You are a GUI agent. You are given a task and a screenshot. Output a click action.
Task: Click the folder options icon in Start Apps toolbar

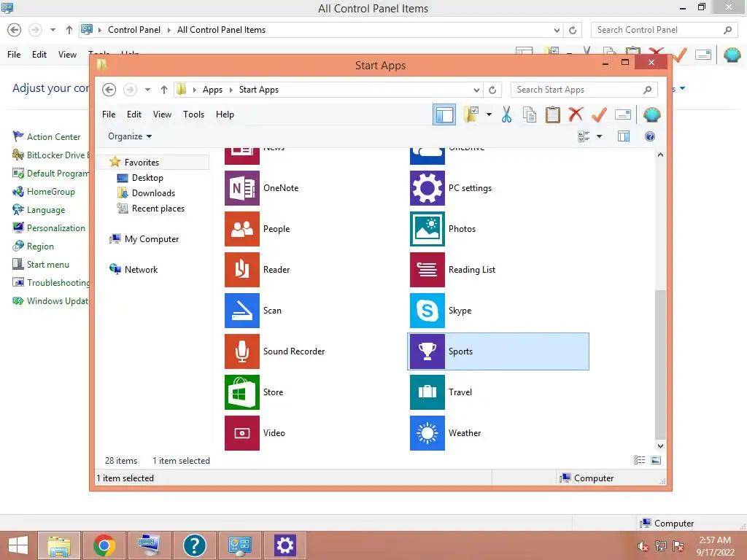tap(471, 114)
